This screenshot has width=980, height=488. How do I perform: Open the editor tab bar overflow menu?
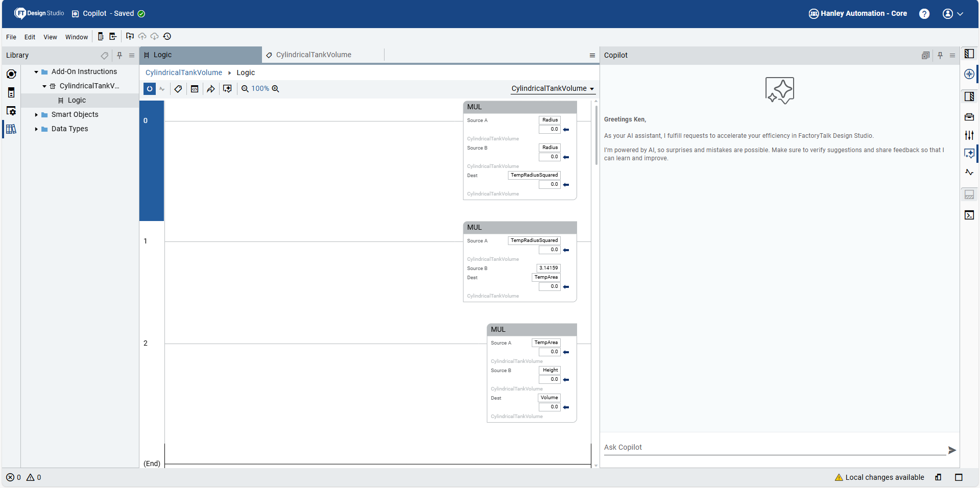[x=592, y=55]
